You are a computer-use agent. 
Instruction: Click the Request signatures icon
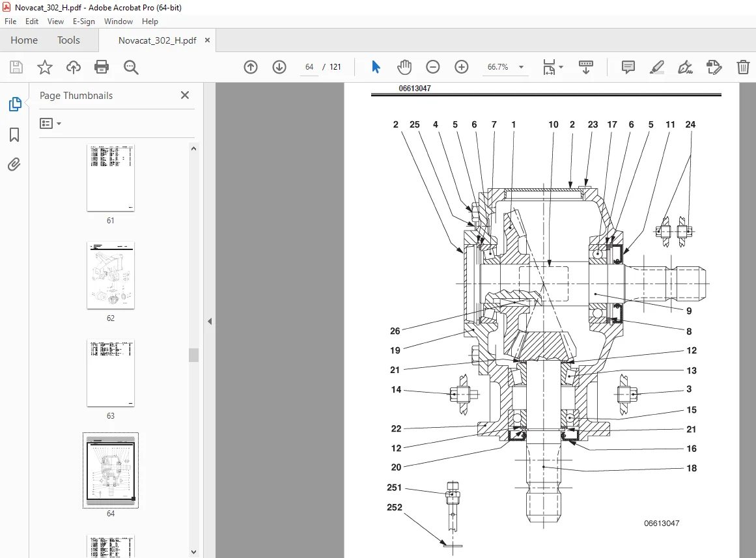(714, 67)
